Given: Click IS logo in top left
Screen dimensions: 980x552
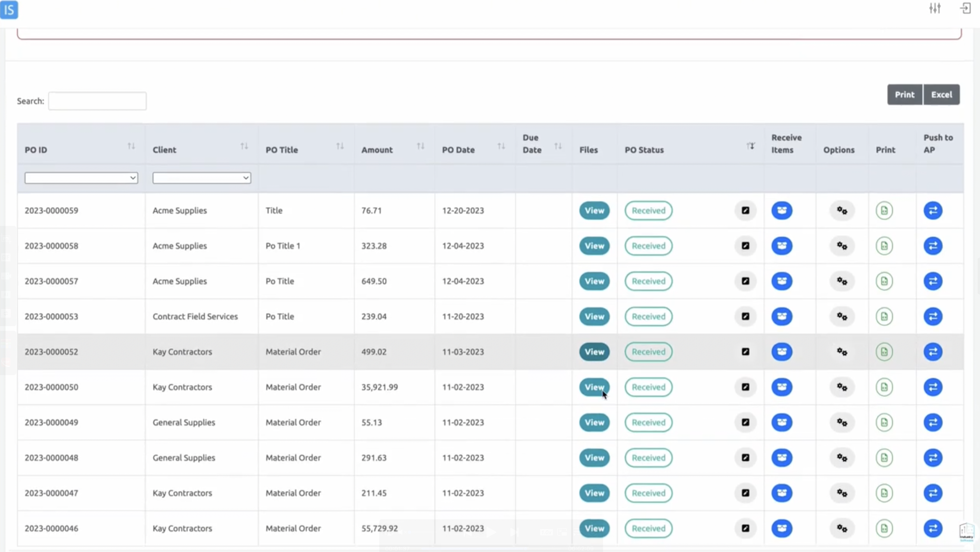Looking at the screenshot, I should (9, 10).
